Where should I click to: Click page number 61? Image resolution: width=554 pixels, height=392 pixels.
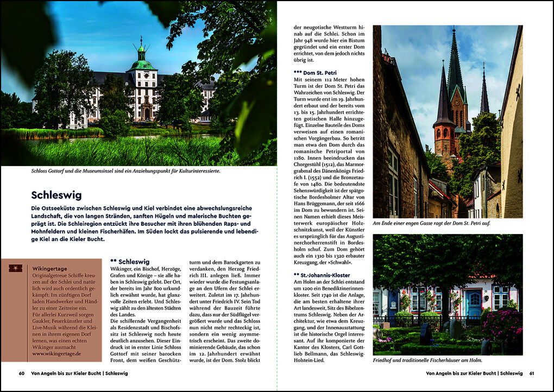(x=532, y=374)
